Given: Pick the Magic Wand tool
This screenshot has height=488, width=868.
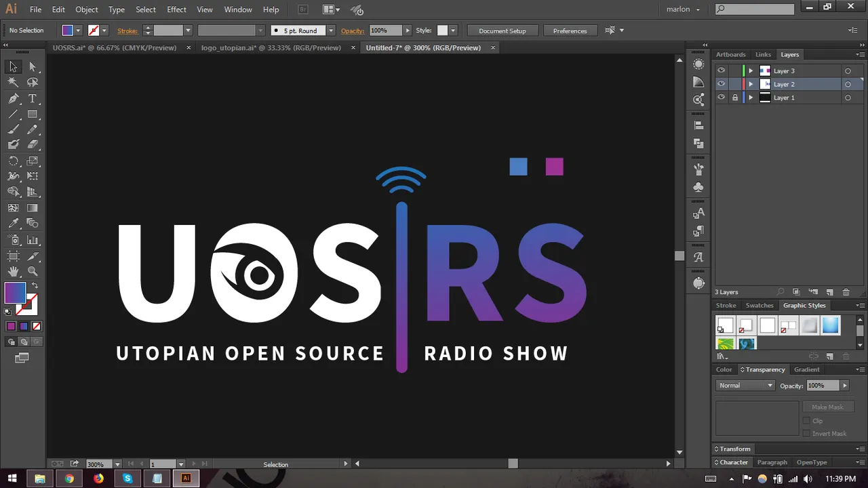Looking at the screenshot, I should (x=13, y=82).
